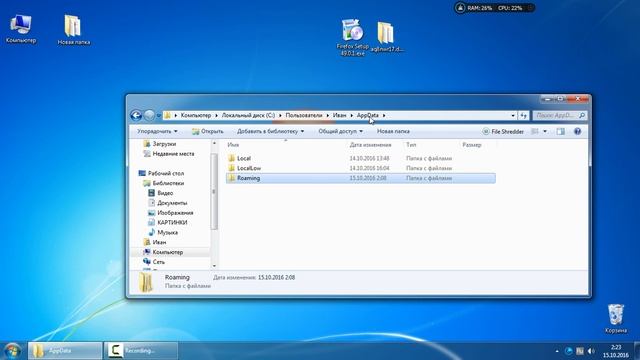Select the Документы library

pyautogui.click(x=172, y=203)
